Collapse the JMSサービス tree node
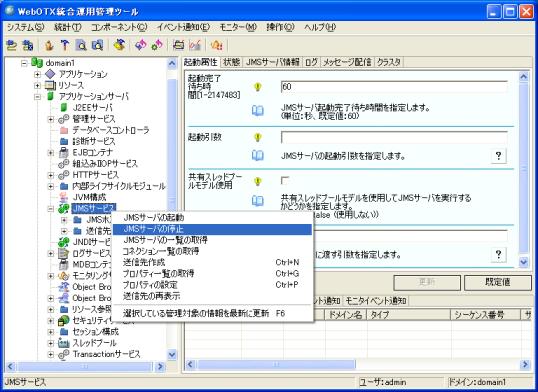This screenshot has height=392, width=538. [51, 209]
